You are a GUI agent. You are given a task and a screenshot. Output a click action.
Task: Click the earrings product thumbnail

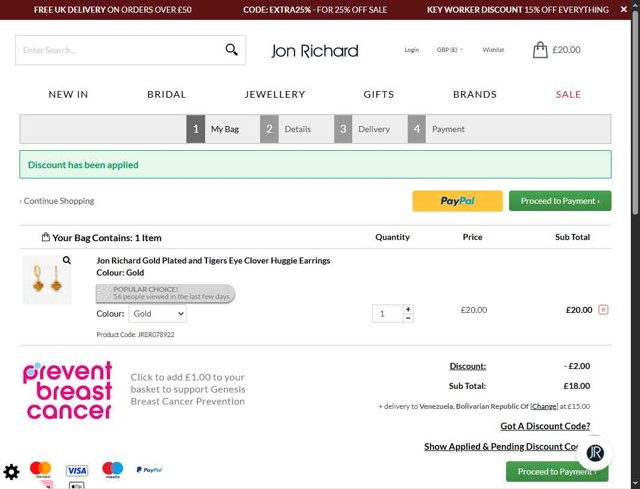point(47,280)
